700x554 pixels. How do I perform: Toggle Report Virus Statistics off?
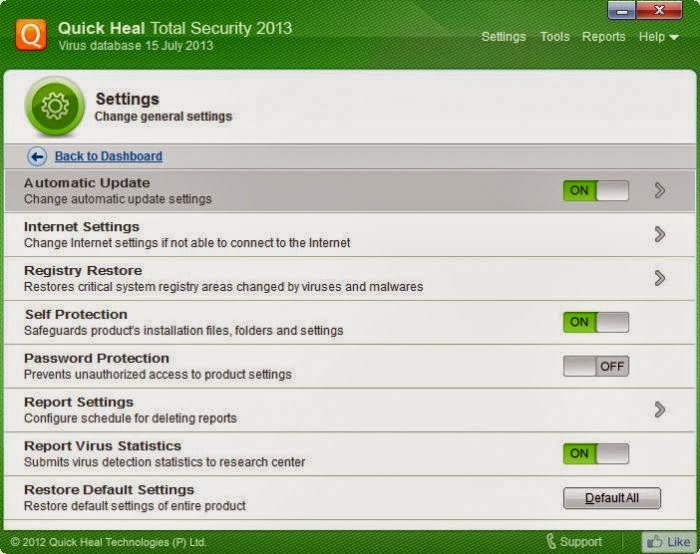596,454
